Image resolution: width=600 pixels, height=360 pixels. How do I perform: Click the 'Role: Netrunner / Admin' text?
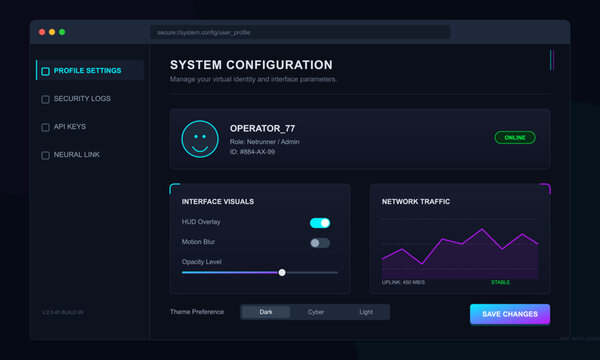[x=264, y=142]
